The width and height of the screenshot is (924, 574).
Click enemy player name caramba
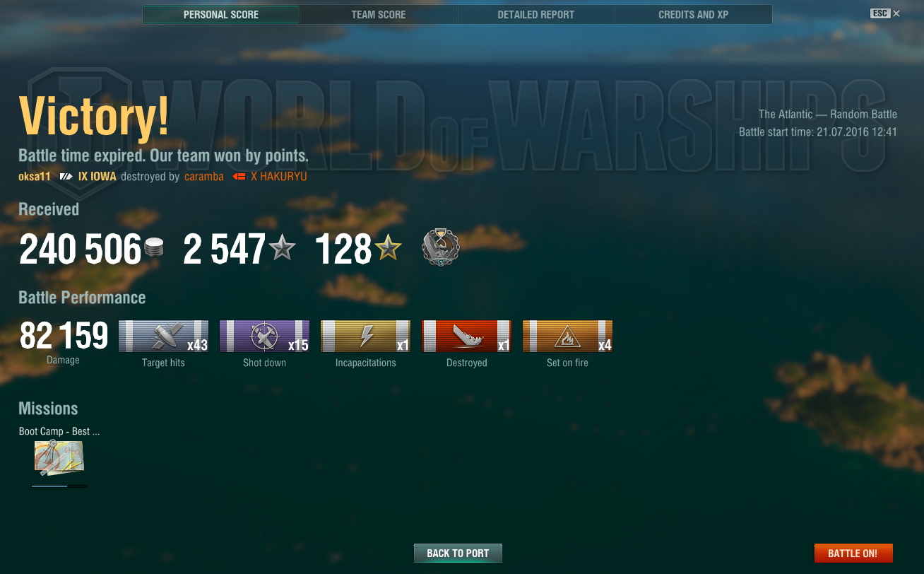point(204,177)
